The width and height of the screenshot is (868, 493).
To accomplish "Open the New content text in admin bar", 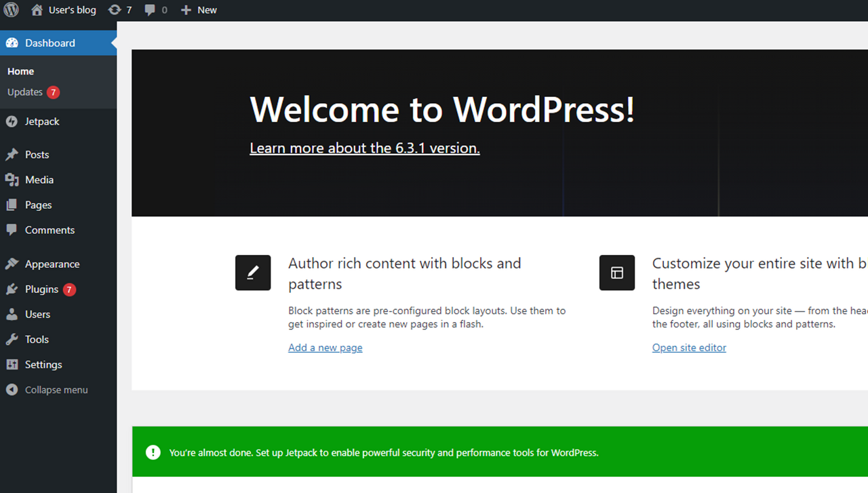I will click(x=207, y=10).
